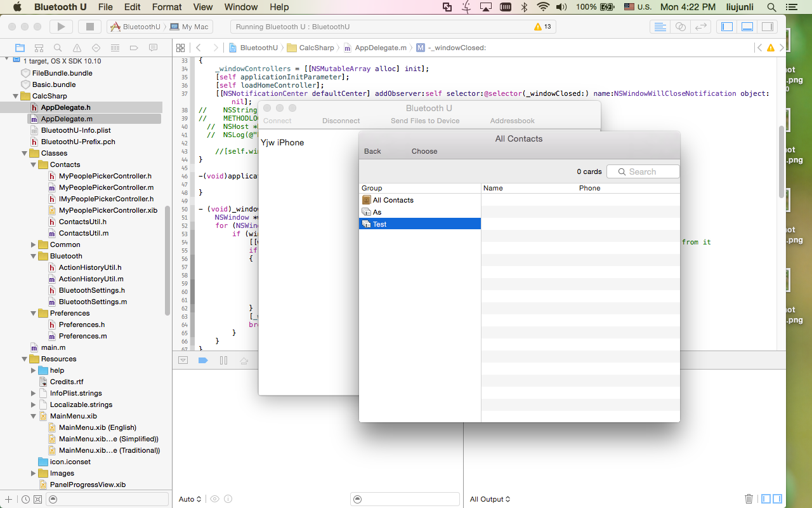This screenshot has width=812, height=508.
Task: Switch to the Assistant editor
Action: [x=681, y=27]
